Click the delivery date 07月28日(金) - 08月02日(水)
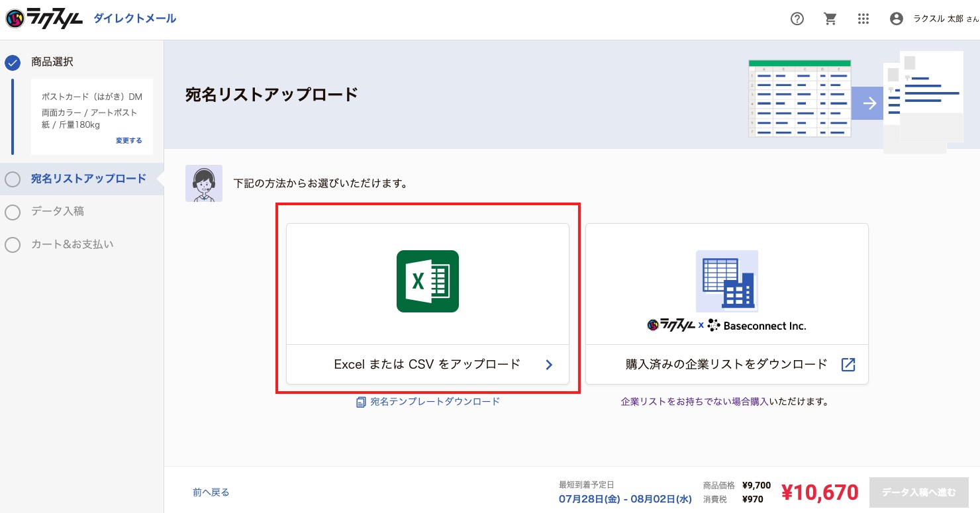980x513 pixels. pos(625,499)
